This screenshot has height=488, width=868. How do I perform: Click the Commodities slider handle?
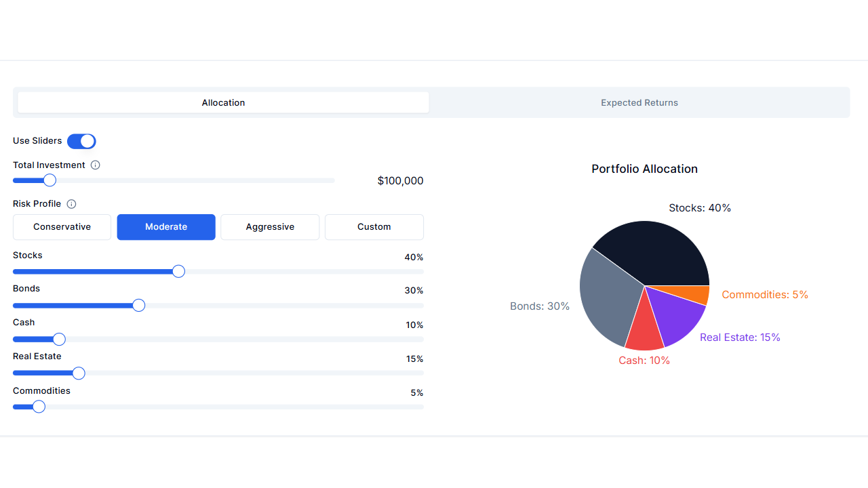(39, 407)
